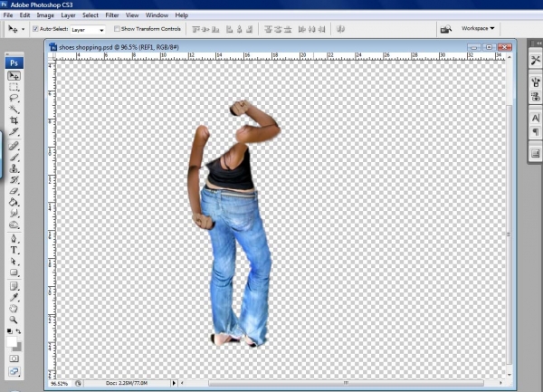Toggle Quick Mask mode
543x392 pixels.
tap(14, 359)
